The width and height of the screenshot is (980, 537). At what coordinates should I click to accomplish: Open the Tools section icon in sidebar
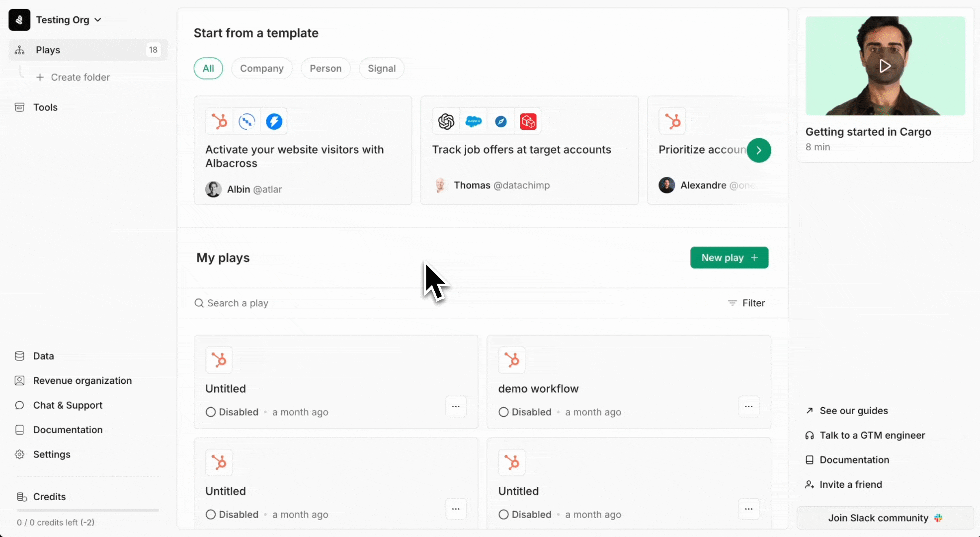[19, 107]
